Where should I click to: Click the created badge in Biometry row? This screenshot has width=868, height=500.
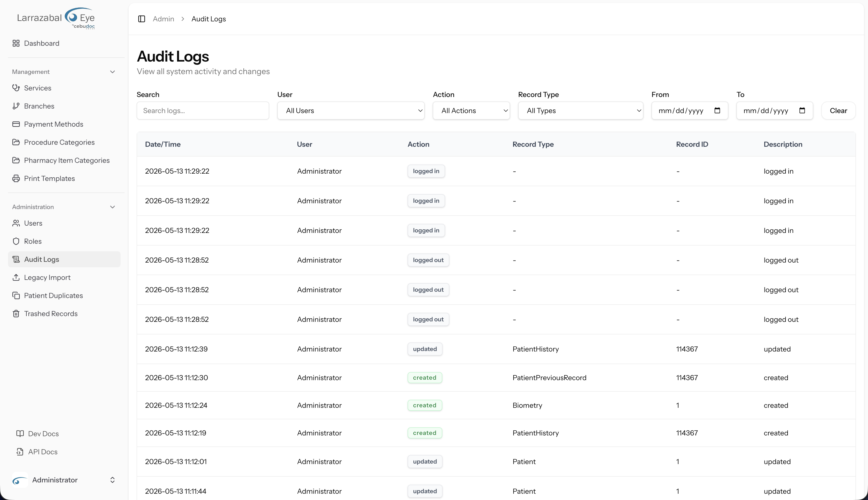click(x=424, y=405)
